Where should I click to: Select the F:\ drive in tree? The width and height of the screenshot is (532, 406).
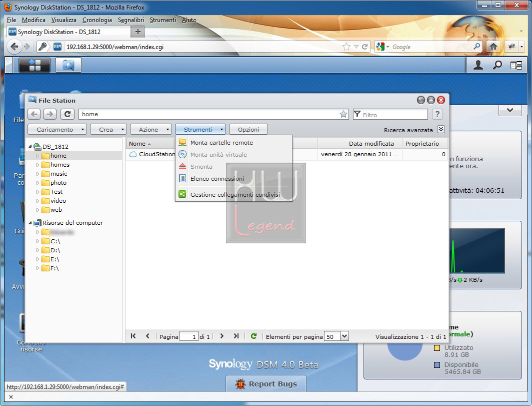pos(54,268)
